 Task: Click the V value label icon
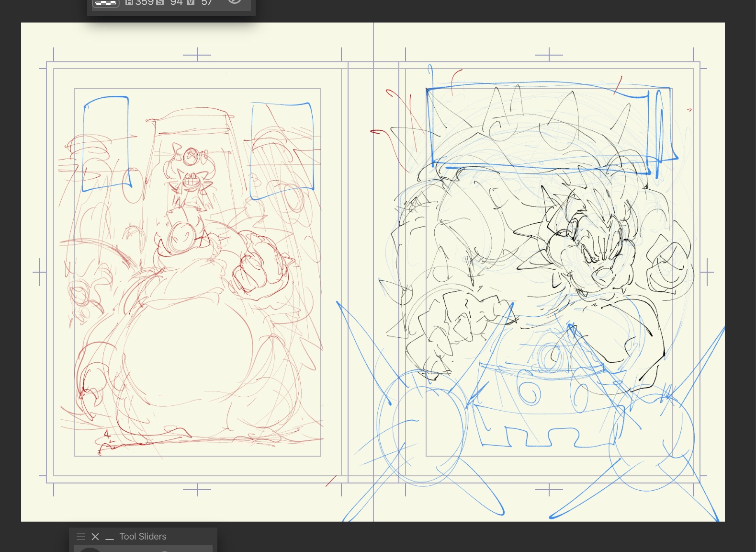point(190,2)
